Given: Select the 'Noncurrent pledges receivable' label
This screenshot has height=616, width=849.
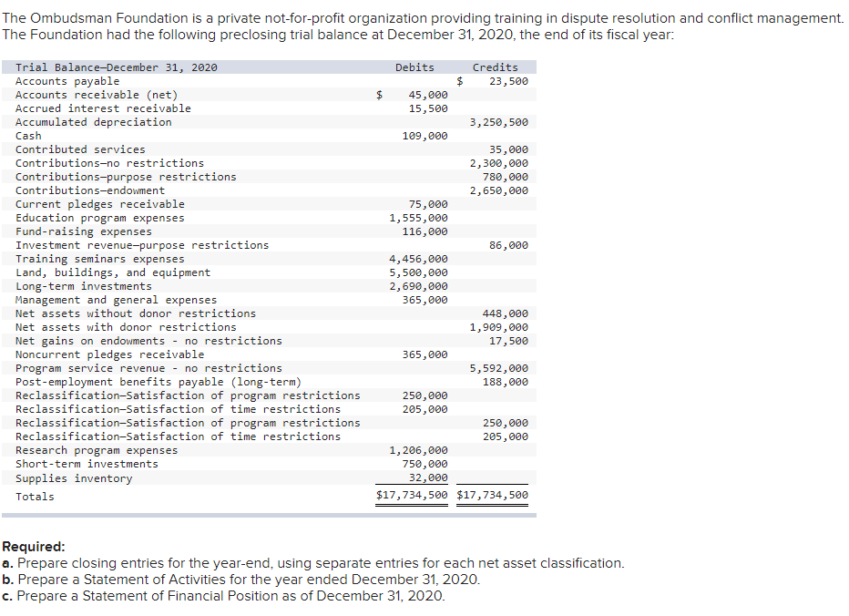Looking at the screenshot, I should (x=109, y=354).
